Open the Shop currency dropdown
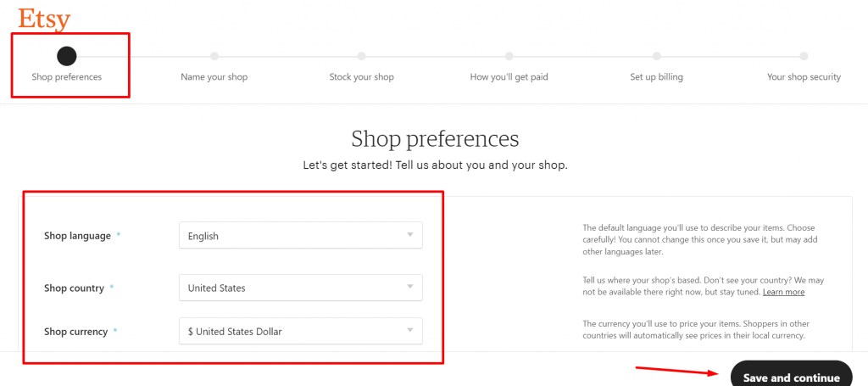 pyautogui.click(x=301, y=332)
